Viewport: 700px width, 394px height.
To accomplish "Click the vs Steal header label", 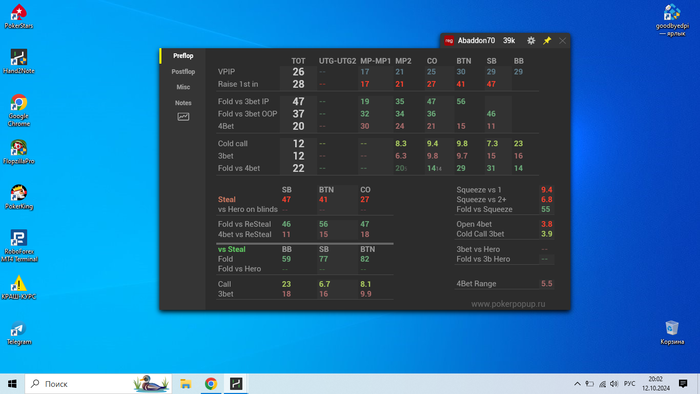I will point(232,249).
